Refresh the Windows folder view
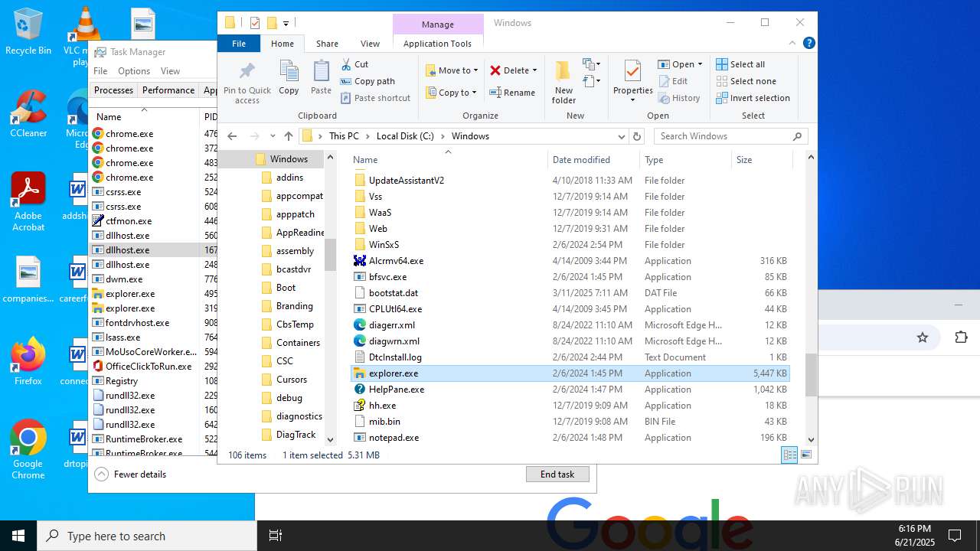 (636, 136)
